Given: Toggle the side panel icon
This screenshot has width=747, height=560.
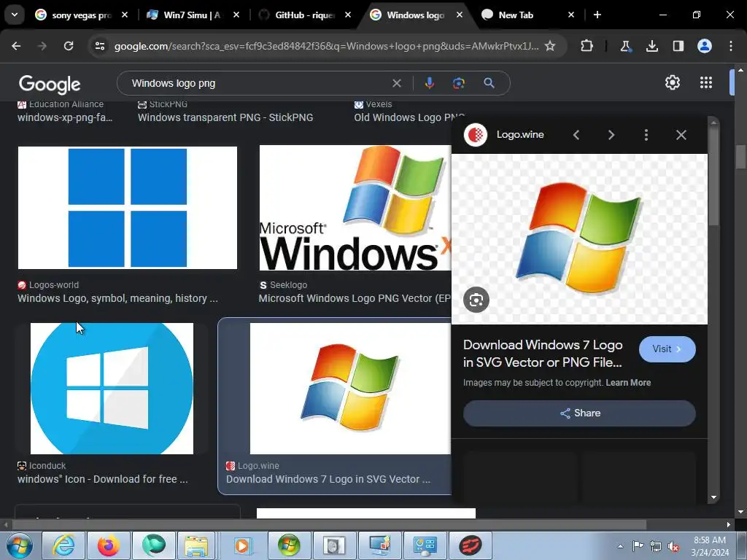Looking at the screenshot, I should (x=678, y=46).
